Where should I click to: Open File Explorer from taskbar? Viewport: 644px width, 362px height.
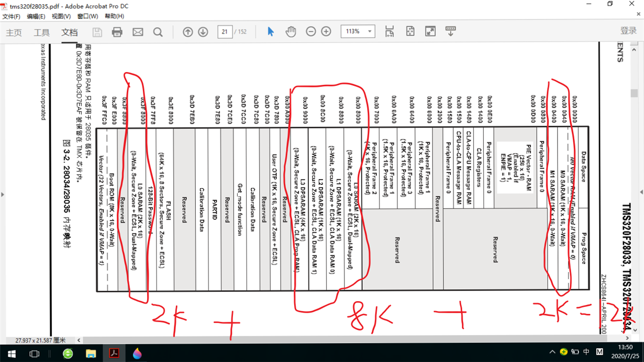pyautogui.click(x=91, y=353)
